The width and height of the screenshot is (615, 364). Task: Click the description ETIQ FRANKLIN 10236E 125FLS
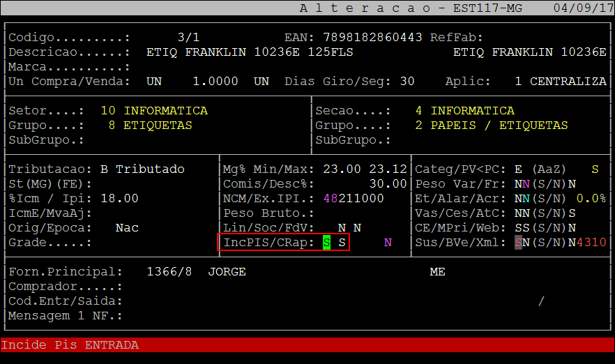250,52
